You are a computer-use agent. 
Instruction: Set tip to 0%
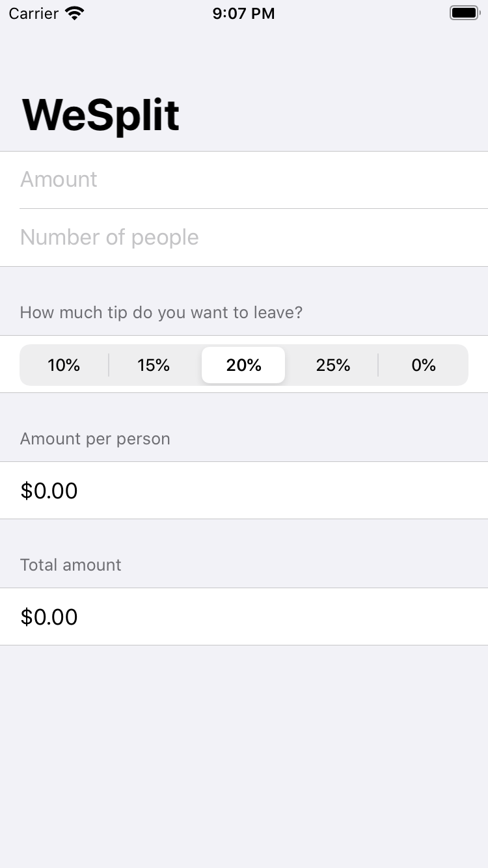424,365
